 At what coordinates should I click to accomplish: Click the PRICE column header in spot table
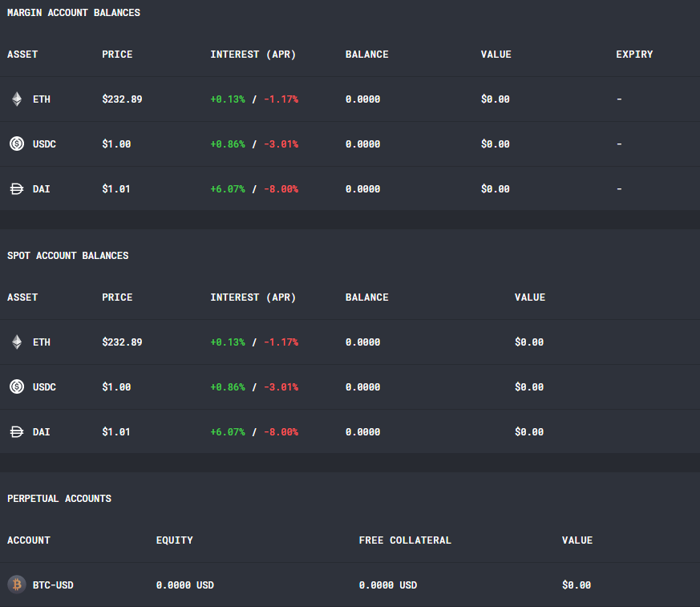point(117,297)
